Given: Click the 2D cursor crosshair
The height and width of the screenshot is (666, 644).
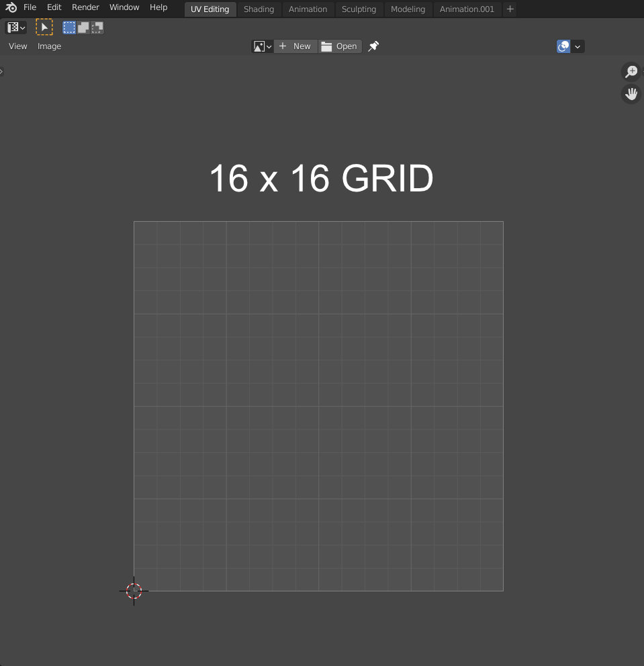Looking at the screenshot, I should pos(134,591).
